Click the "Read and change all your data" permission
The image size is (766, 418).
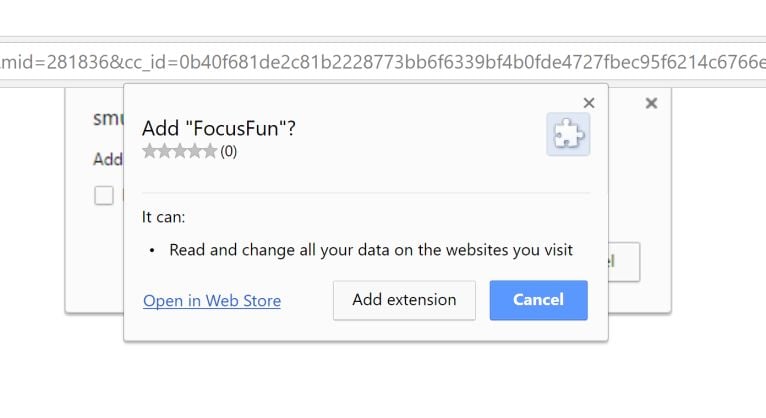(x=371, y=250)
